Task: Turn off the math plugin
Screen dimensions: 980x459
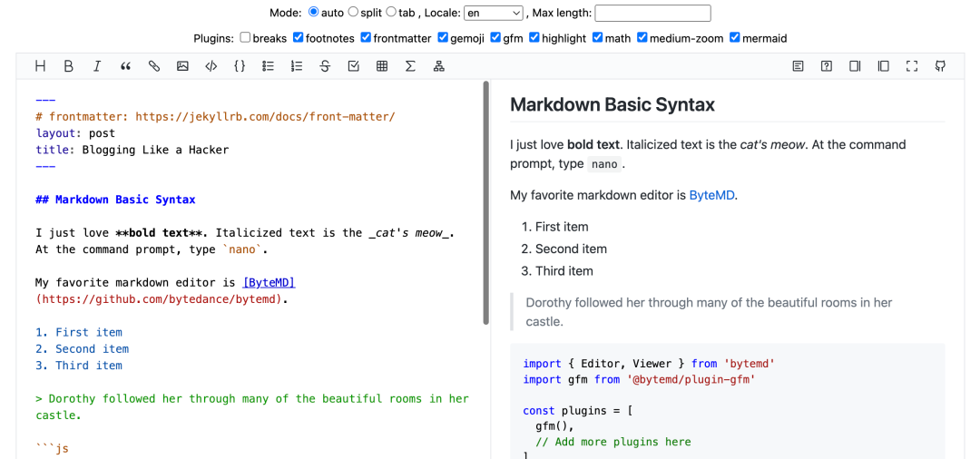Action: pyautogui.click(x=598, y=37)
